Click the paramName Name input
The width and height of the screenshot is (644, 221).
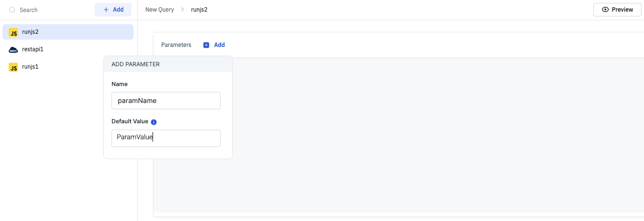coord(166,101)
